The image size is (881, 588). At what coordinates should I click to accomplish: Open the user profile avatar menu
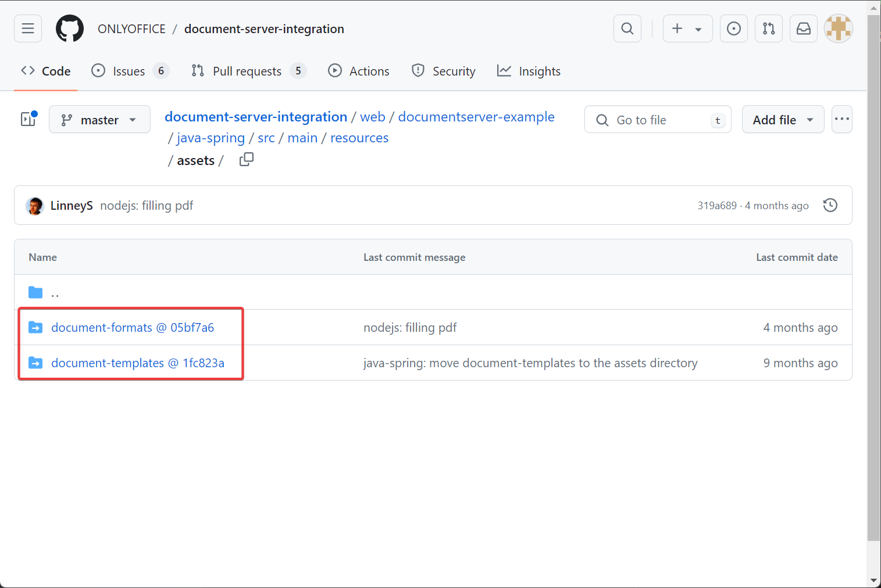coord(838,28)
